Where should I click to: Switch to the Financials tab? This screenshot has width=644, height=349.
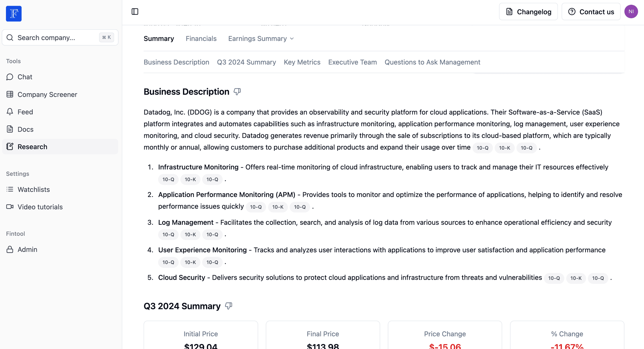[x=201, y=38]
